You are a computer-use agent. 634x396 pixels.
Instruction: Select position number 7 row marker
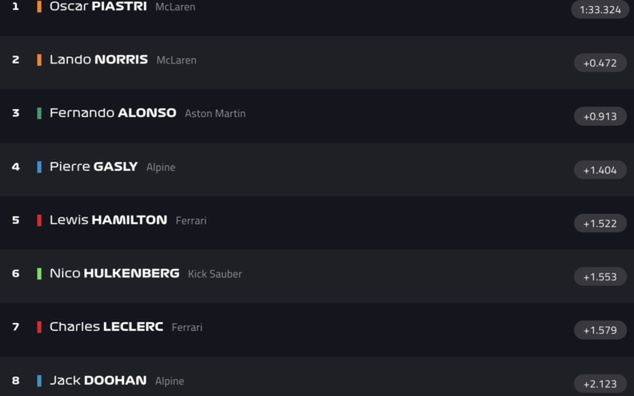click(x=16, y=327)
